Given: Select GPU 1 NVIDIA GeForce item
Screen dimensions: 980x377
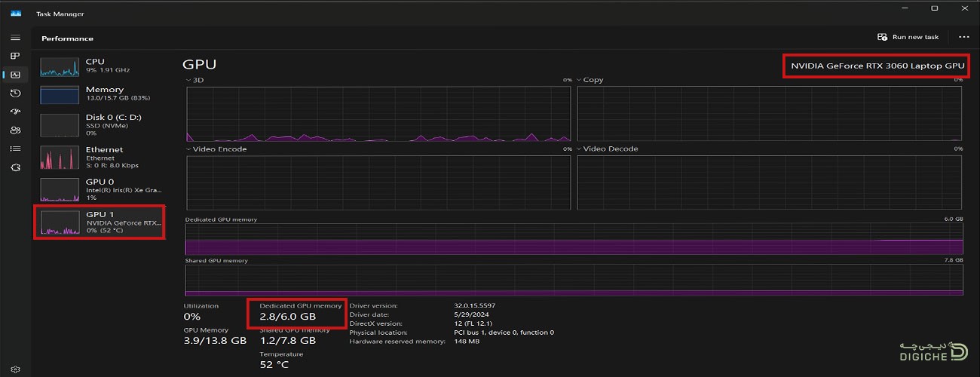Looking at the screenshot, I should 100,222.
